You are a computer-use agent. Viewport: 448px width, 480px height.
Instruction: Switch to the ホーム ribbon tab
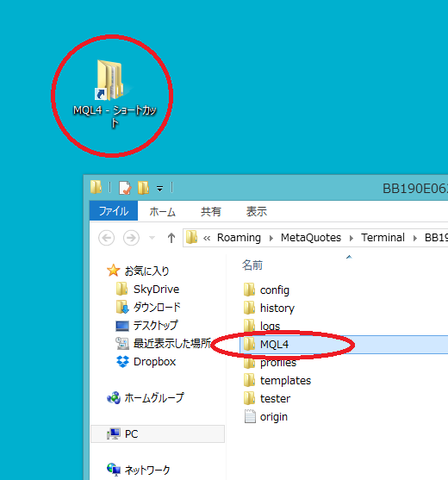162,211
